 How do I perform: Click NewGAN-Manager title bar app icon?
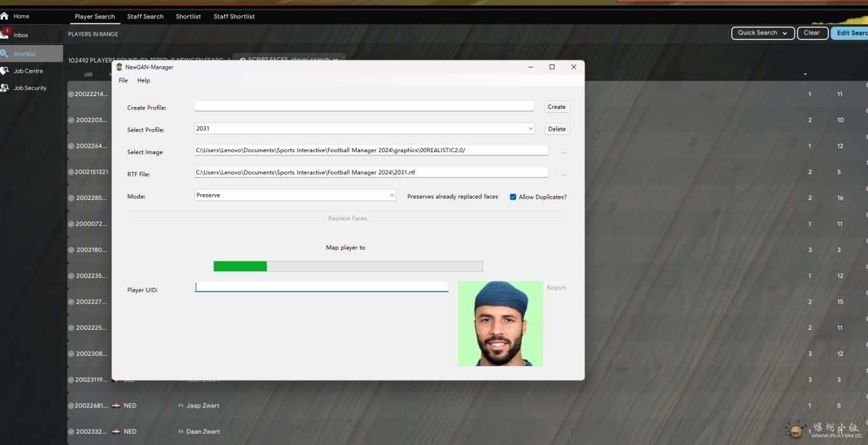[x=119, y=67]
